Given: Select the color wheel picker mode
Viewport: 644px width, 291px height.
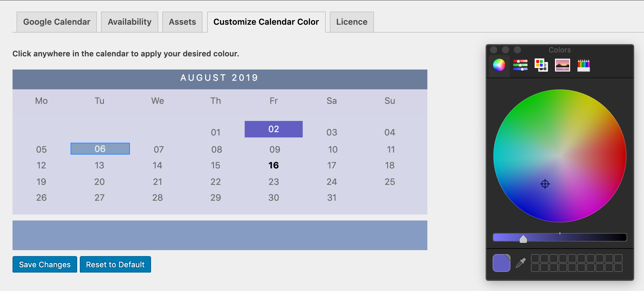Looking at the screenshot, I should point(499,65).
